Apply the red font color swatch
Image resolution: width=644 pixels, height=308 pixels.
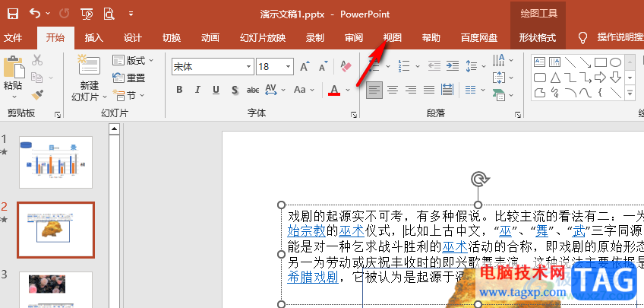tap(334, 90)
